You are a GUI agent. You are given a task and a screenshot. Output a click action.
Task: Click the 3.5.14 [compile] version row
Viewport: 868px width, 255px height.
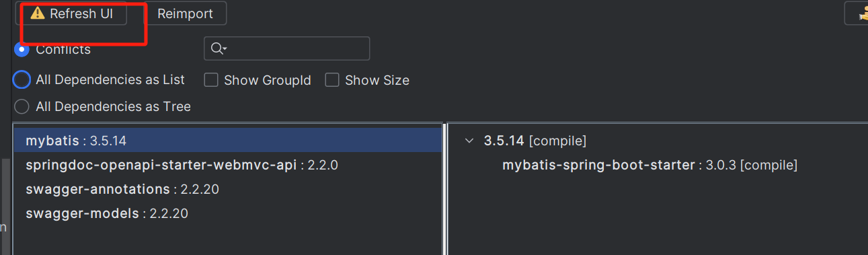(535, 141)
